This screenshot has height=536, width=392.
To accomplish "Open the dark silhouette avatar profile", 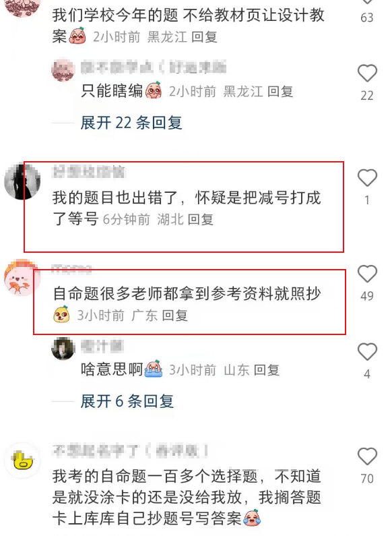I will [x=22, y=182].
